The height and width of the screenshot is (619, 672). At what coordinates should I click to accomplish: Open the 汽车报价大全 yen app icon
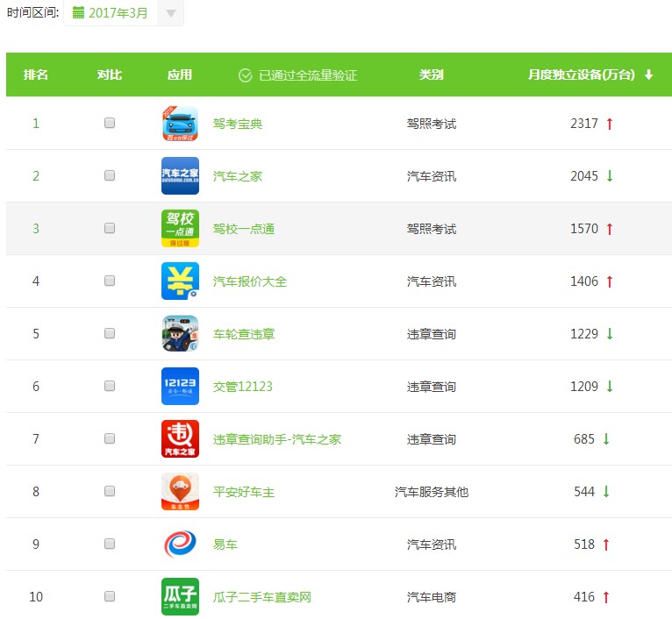pyautogui.click(x=180, y=281)
